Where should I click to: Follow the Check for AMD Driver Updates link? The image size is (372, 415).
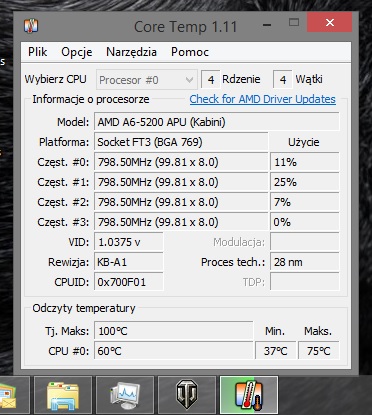(x=263, y=99)
